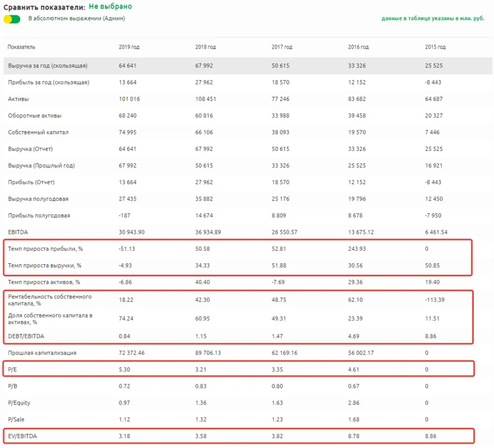
Task: Select the "Рентабельность собственного капитала, %" row label
Action: [50, 300]
